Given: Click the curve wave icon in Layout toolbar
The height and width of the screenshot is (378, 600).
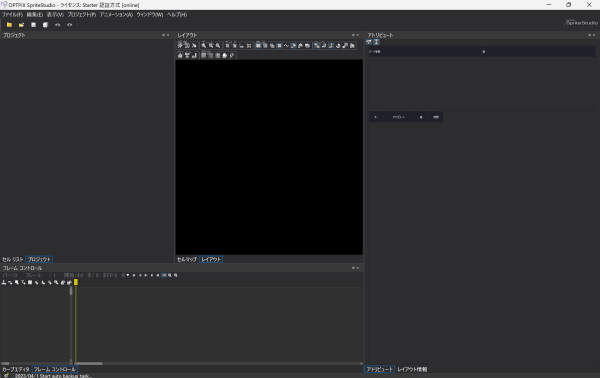Looking at the screenshot, I should pos(286,45).
